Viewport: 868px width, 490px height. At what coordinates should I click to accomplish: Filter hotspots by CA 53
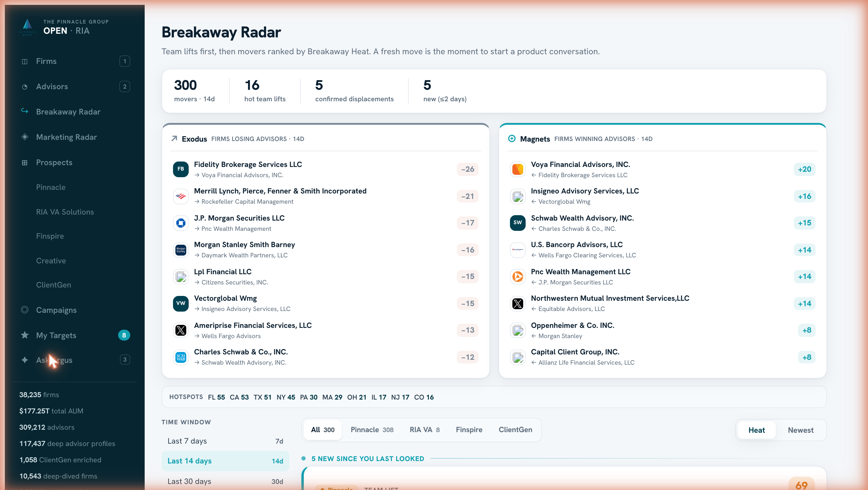pyautogui.click(x=239, y=397)
